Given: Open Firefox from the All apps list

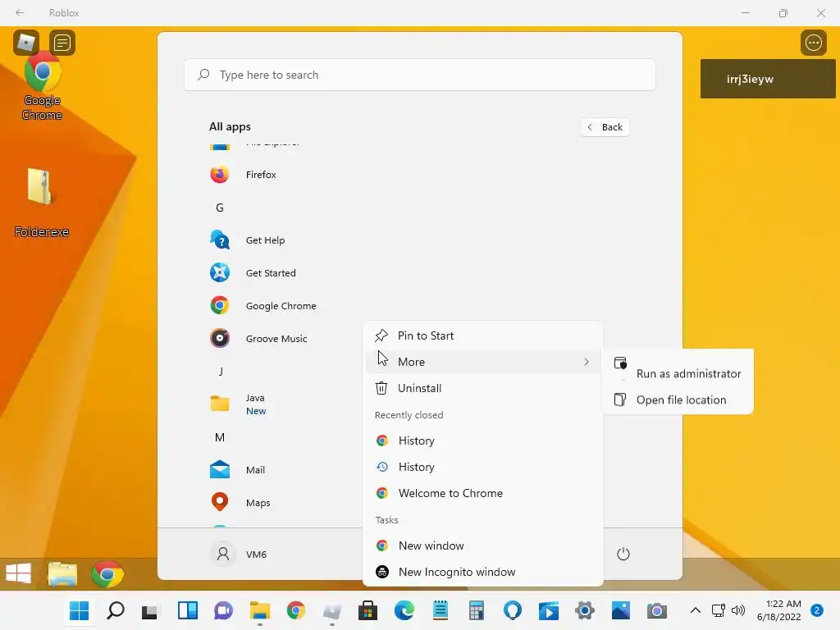Looking at the screenshot, I should [x=260, y=175].
